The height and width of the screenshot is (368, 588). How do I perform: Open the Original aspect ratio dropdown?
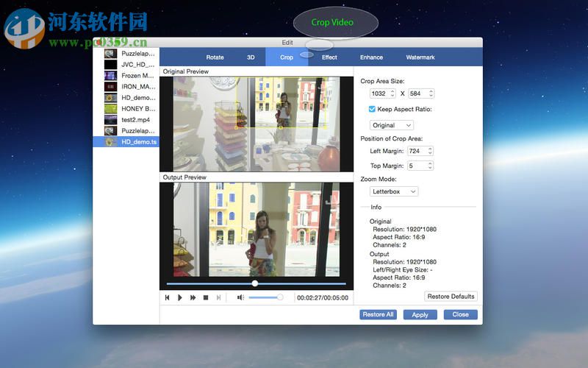coord(391,125)
